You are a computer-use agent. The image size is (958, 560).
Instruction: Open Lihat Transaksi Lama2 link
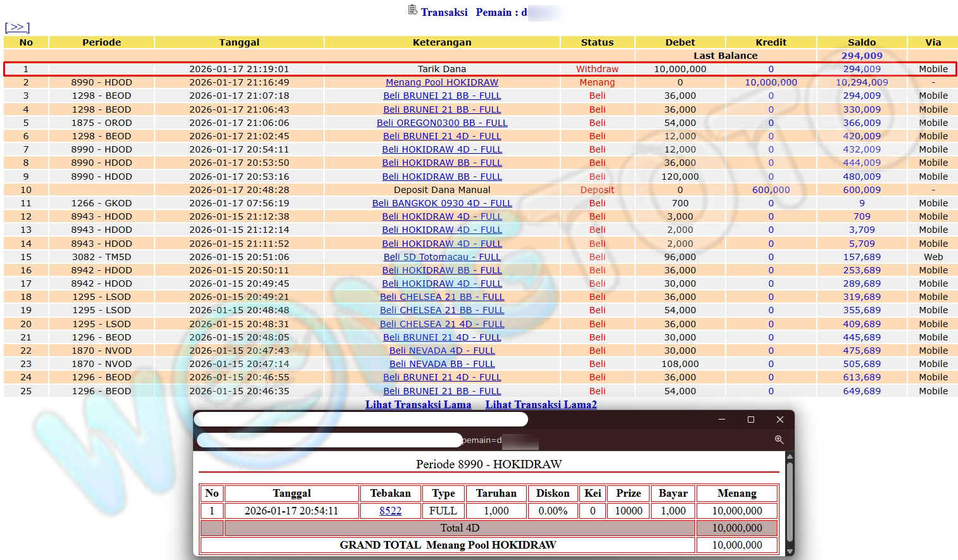coord(541,405)
